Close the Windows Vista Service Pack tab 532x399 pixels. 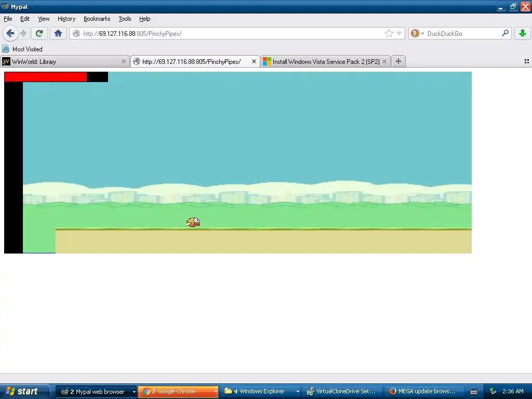384,61
